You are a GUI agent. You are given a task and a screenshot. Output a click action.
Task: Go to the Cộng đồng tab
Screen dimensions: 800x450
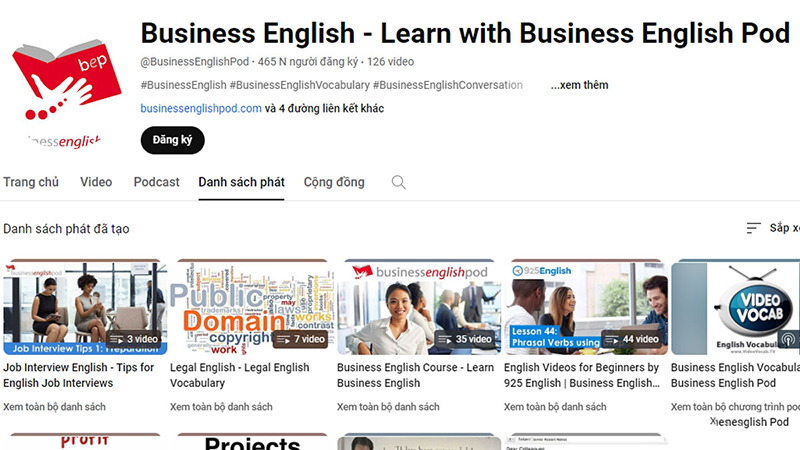point(334,182)
